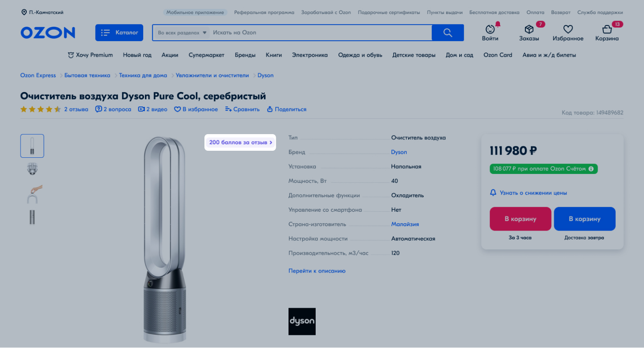Screen dimensions: 644x348
Task: Open 'Служба поддержки' link
Action: click(x=600, y=12)
